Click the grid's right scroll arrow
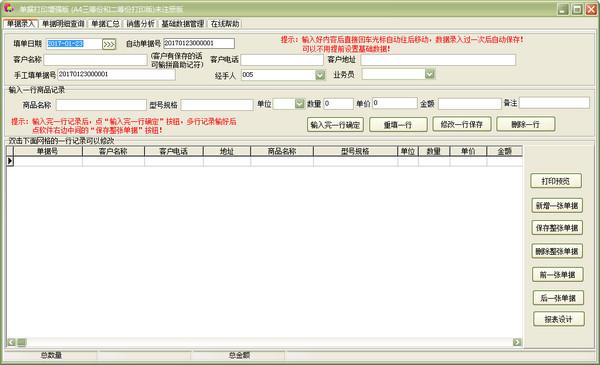 517,342
